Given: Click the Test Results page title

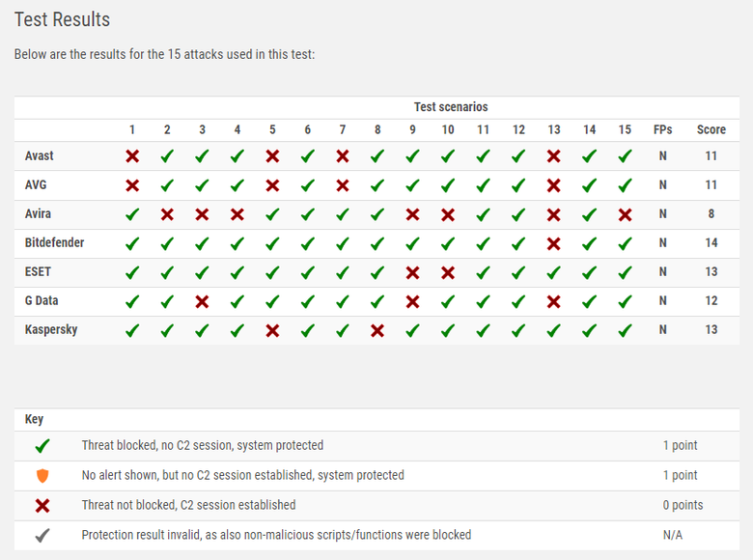Looking at the screenshot, I should tap(63, 19).
